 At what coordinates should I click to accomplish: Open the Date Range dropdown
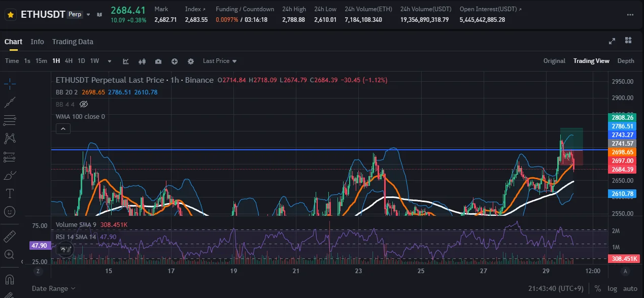click(x=53, y=288)
